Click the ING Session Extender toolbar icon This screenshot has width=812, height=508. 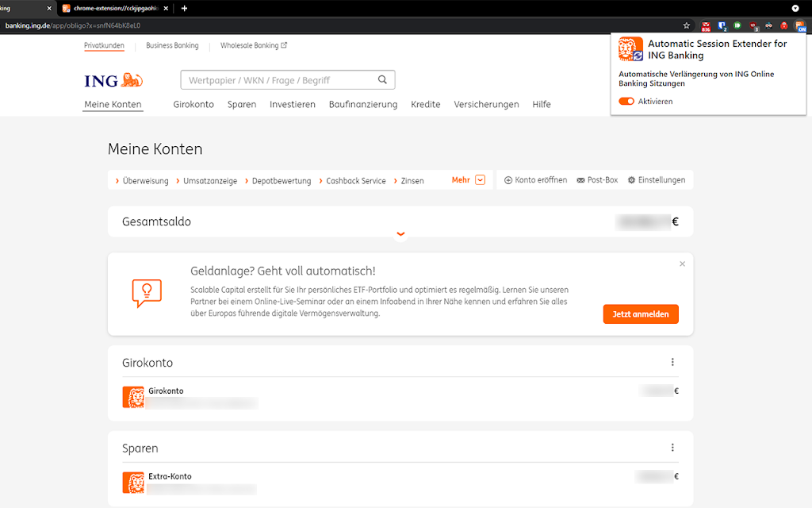801,26
